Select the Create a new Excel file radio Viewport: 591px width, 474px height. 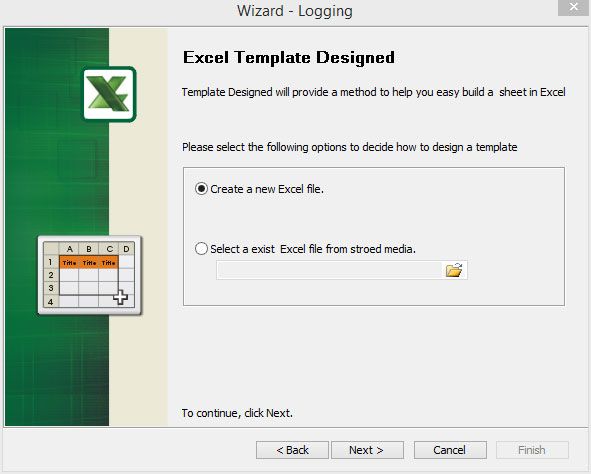click(201, 188)
